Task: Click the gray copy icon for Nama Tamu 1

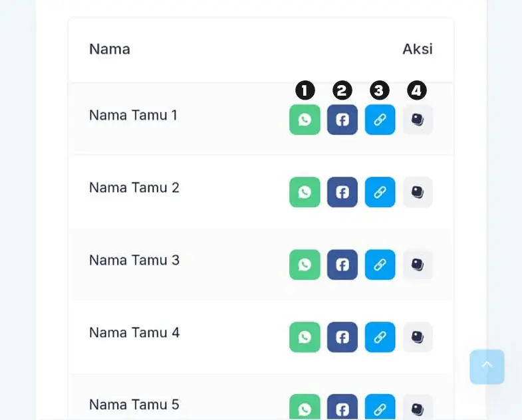Action: click(x=418, y=120)
